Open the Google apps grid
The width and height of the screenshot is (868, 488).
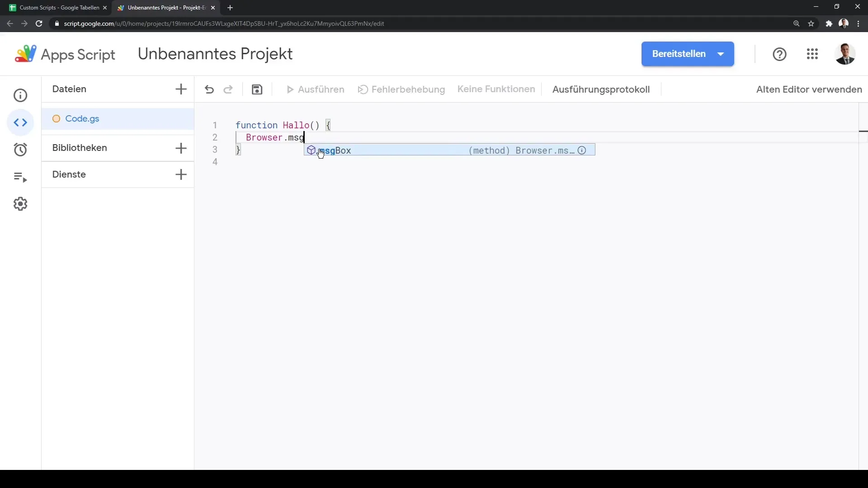[x=812, y=54]
